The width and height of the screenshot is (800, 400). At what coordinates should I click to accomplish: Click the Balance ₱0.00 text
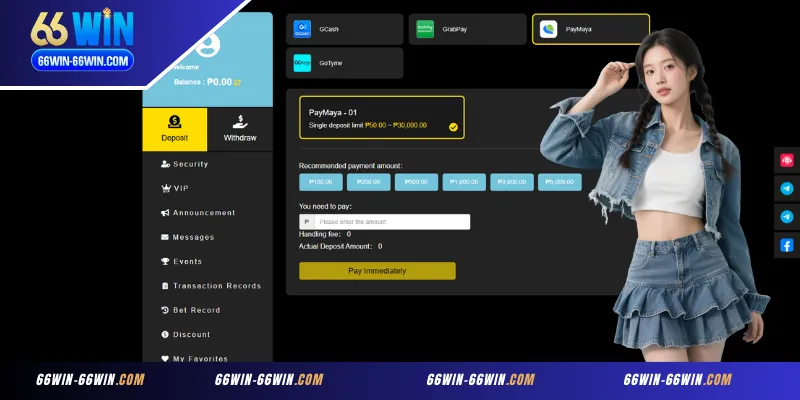[203, 82]
